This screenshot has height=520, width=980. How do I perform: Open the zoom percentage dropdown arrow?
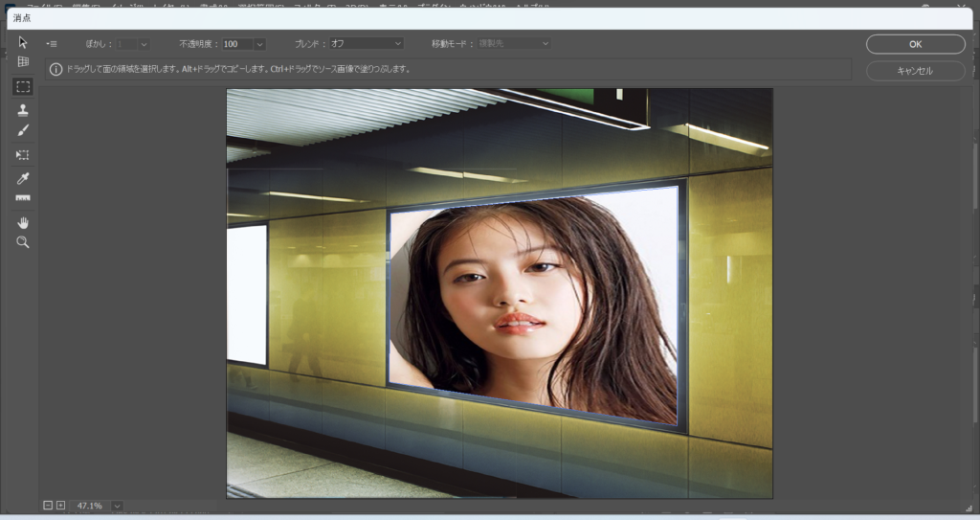[x=117, y=506]
